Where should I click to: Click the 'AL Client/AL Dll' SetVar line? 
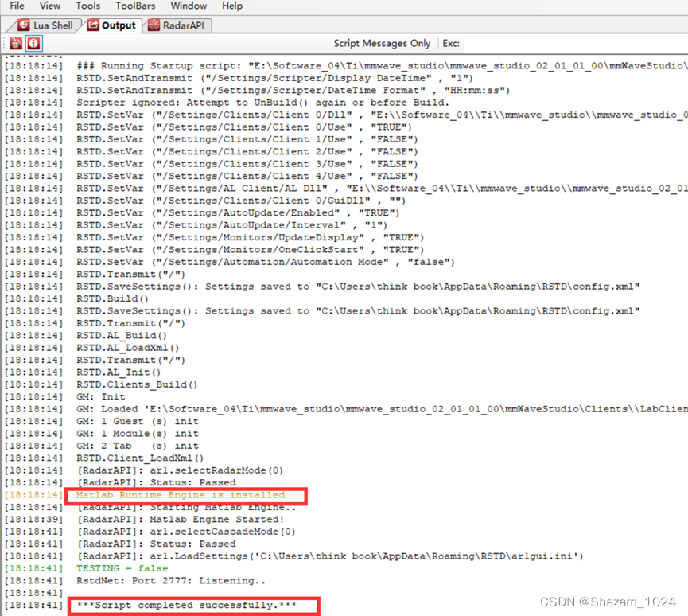[382, 189]
